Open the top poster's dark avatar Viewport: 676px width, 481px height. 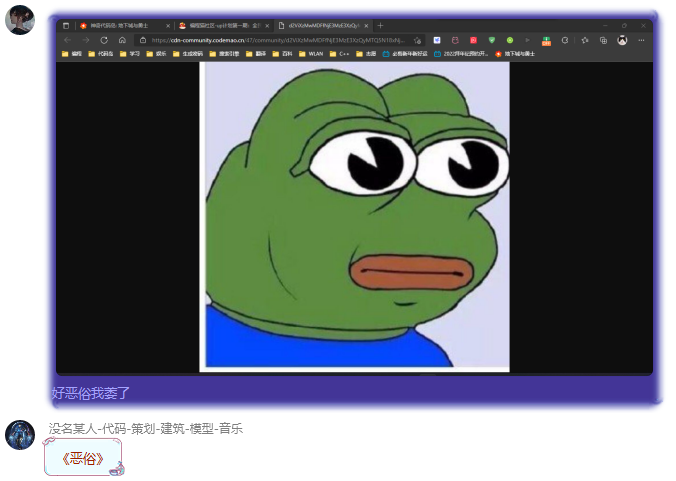[x=20, y=20]
